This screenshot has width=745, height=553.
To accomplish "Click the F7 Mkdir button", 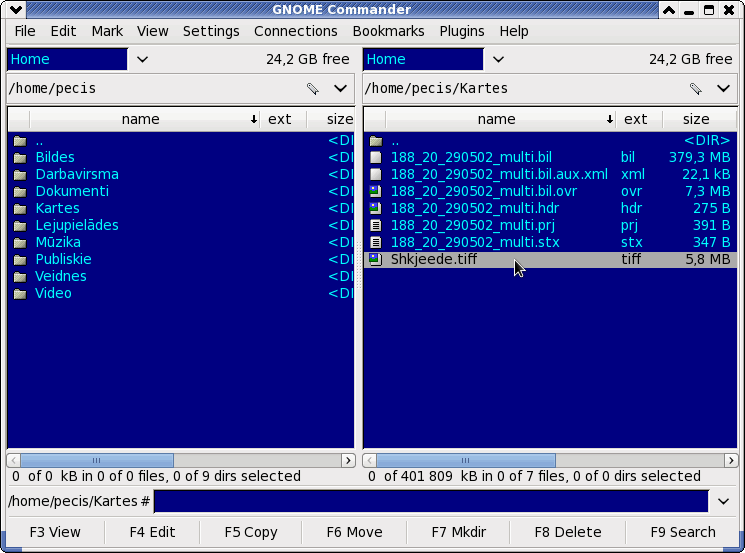I will click(x=458, y=532).
